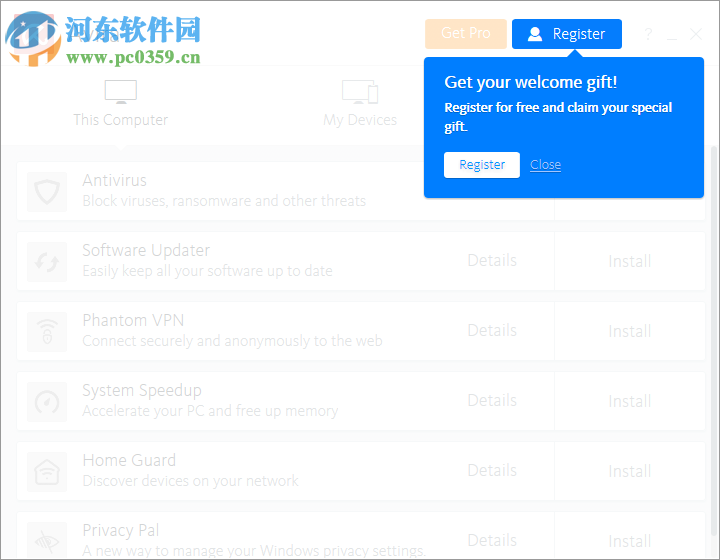Open help via the question mark icon
Image resolution: width=720 pixels, height=560 pixels.
[648, 34]
